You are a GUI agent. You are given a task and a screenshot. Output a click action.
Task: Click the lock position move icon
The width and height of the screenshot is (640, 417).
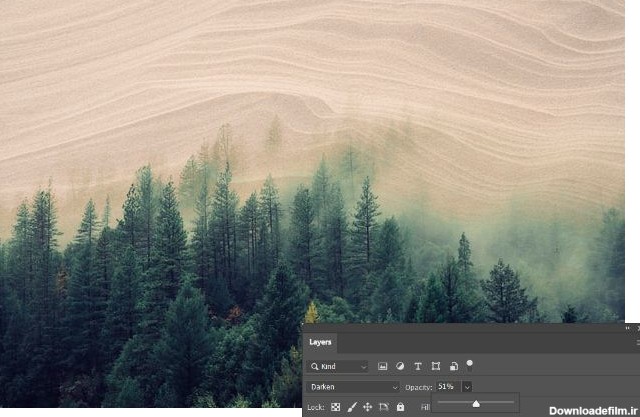[x=368, y=407]
